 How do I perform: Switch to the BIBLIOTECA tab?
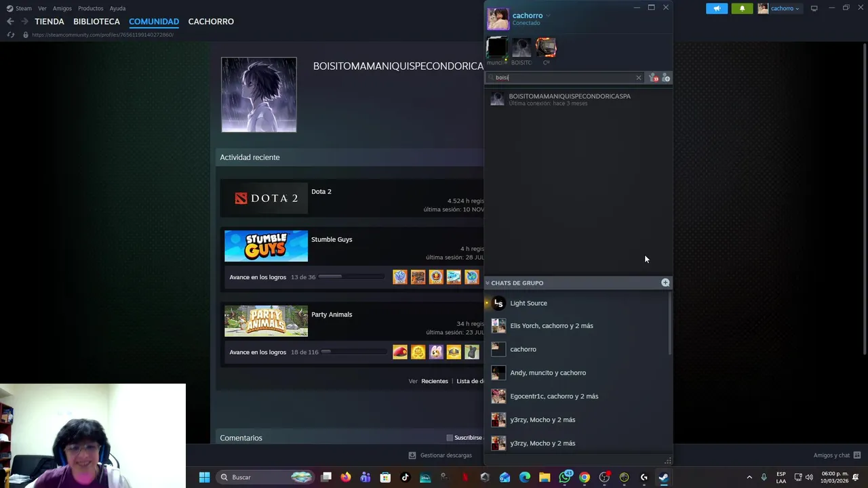96,22
